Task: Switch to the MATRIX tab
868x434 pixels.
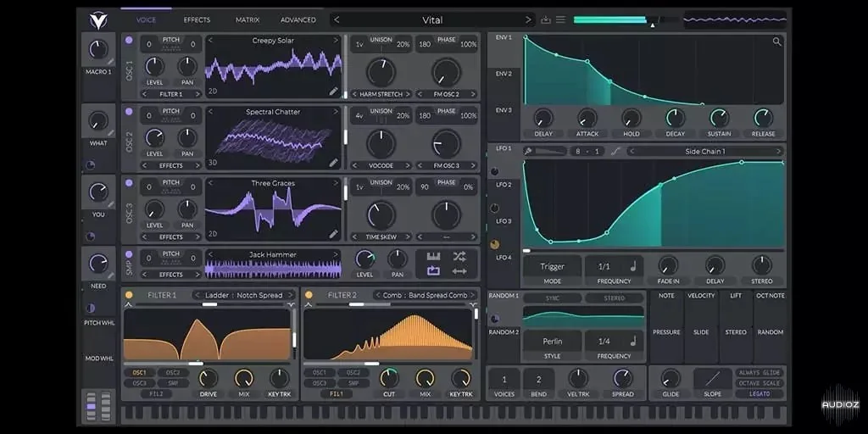Action: [248, 20]
